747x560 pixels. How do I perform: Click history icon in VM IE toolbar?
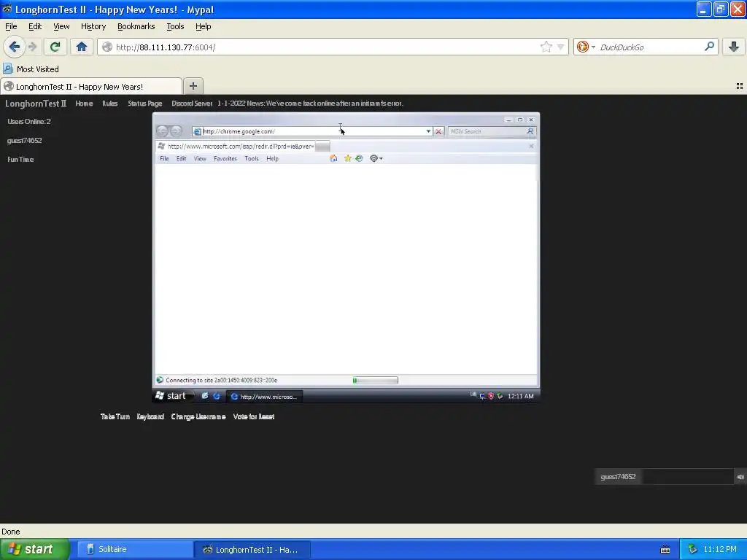[359, 158]
